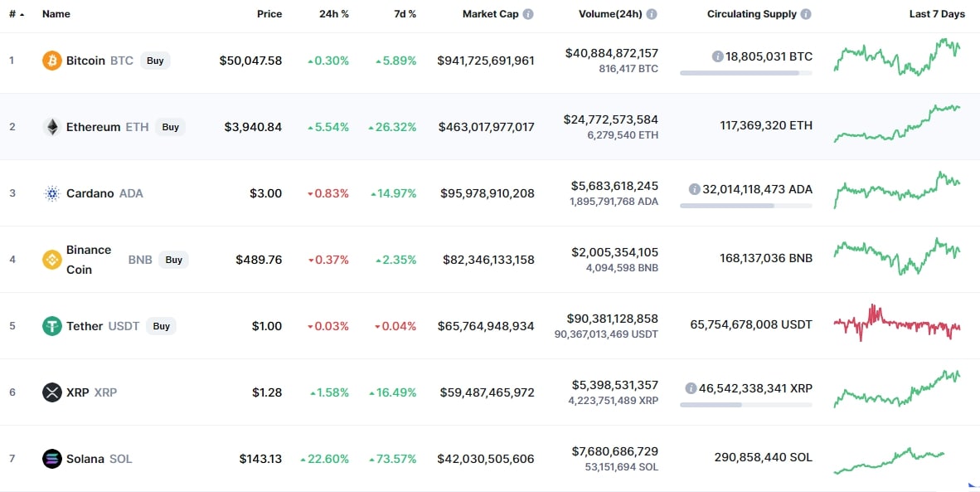This screenshot has height=492, width=980.
Task: Click Cardano market cap $95,978,910,208
Action: click(488, 193)
